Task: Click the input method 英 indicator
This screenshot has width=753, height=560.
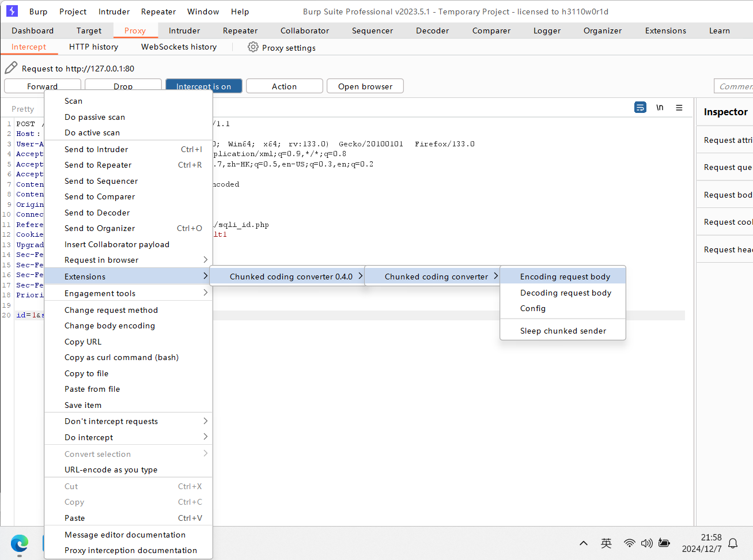Action: click(x=606, y=543)
